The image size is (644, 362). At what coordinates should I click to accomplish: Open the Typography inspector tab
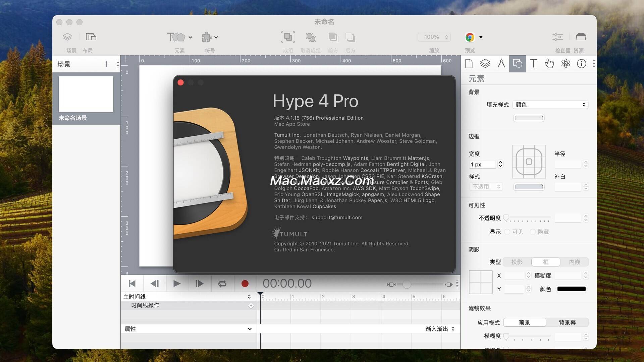[533, 63]
